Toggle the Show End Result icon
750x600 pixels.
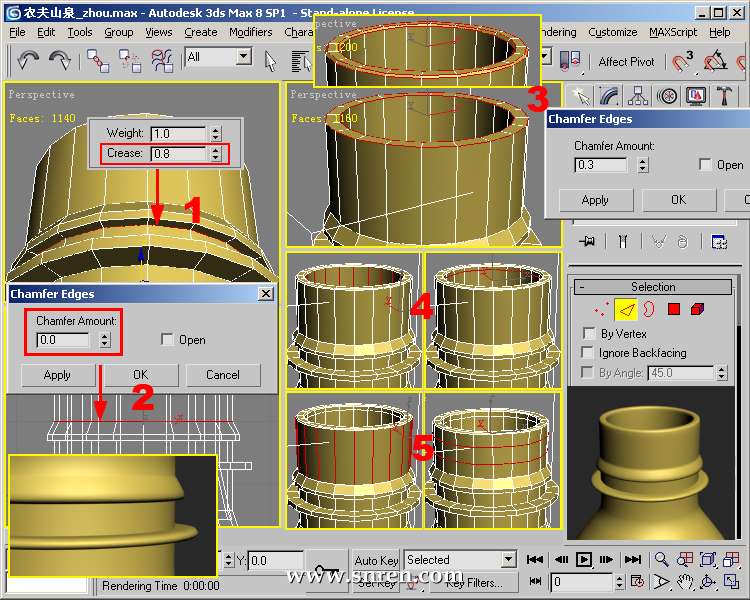point(623,242)
